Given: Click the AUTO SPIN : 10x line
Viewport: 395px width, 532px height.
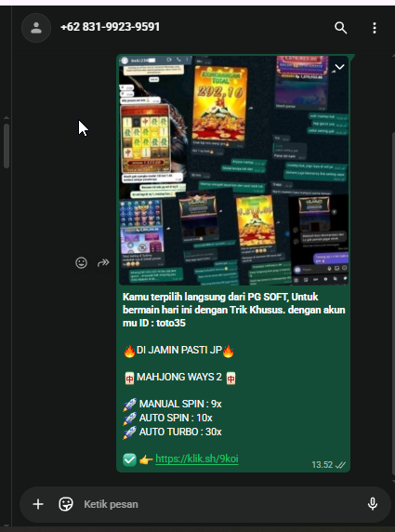Looking at the screenshot, I should pos(168,418).
